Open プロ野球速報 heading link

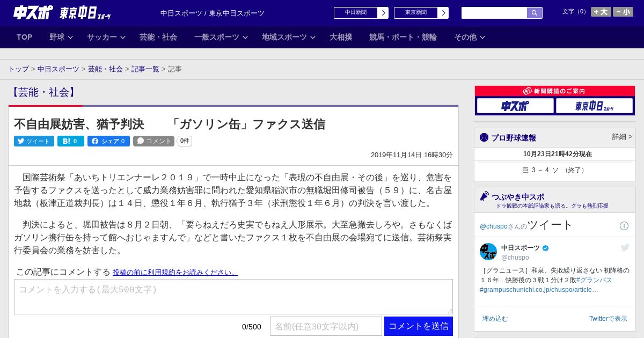pos(514,138)
